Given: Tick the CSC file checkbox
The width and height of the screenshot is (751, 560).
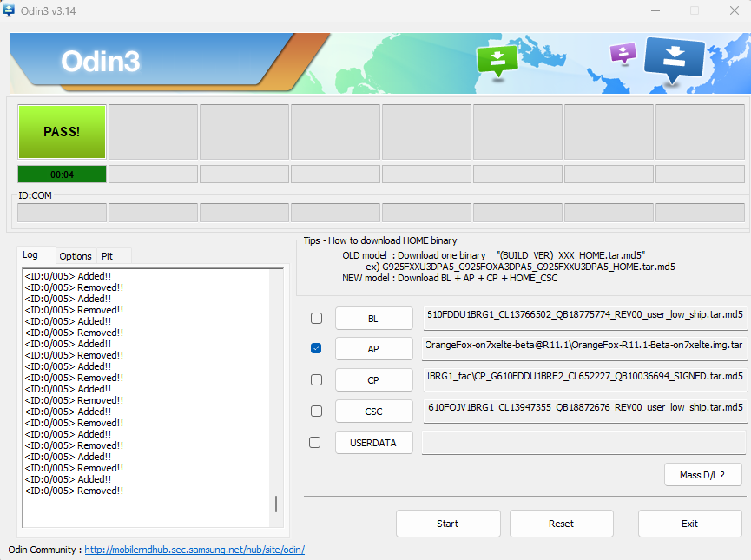Looking at the screenshot, I should pyautogui.click(x=316, y=411).
